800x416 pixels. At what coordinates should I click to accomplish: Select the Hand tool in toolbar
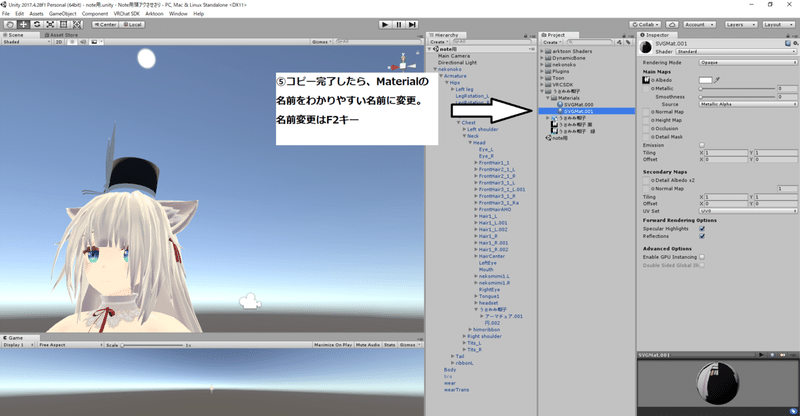[x=10, y=25]
